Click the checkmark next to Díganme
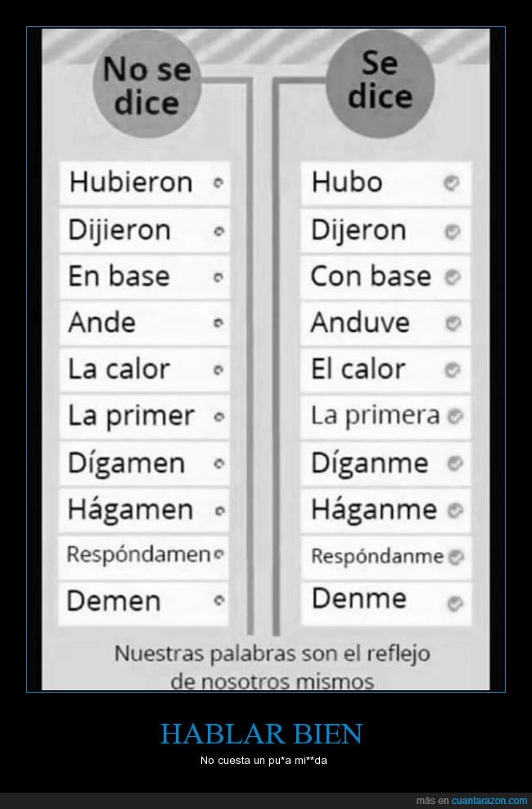Image resolution: width=532 pixels, height=809 pixels. coord(455,463)
